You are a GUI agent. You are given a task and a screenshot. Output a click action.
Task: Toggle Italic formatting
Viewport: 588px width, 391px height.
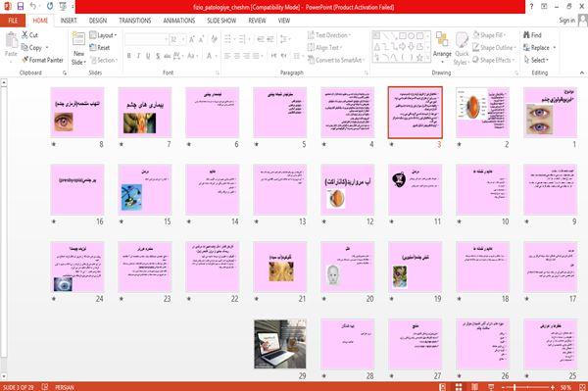pyautogui.click(x=138, y=56)
